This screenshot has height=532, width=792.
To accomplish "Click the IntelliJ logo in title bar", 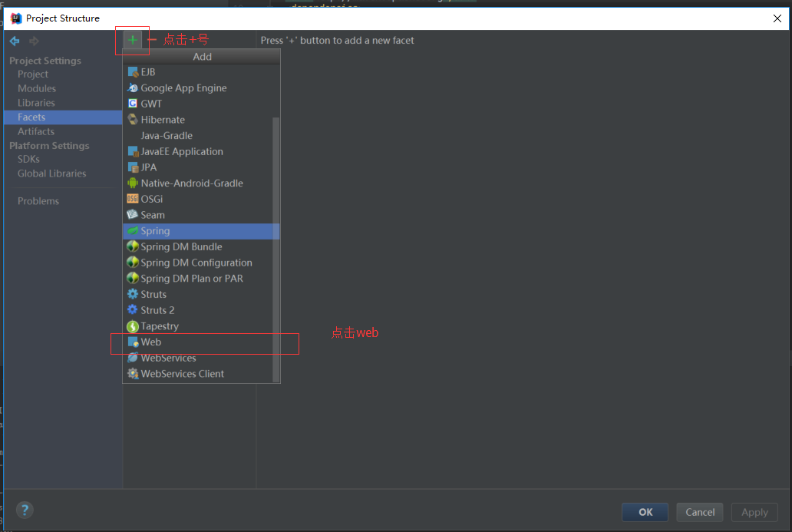I will pyautogui.click(x=16, y=18).
